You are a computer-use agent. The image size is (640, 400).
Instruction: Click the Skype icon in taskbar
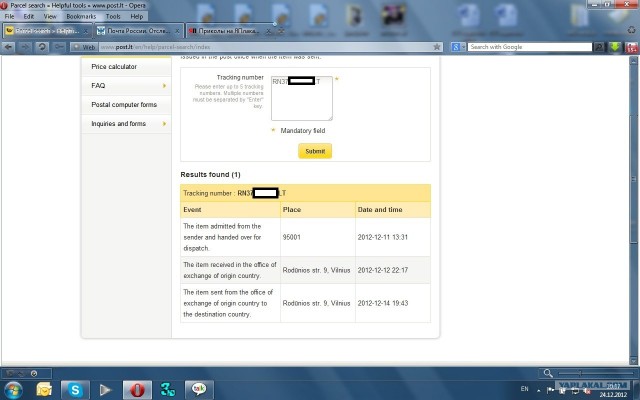[74, 388]
